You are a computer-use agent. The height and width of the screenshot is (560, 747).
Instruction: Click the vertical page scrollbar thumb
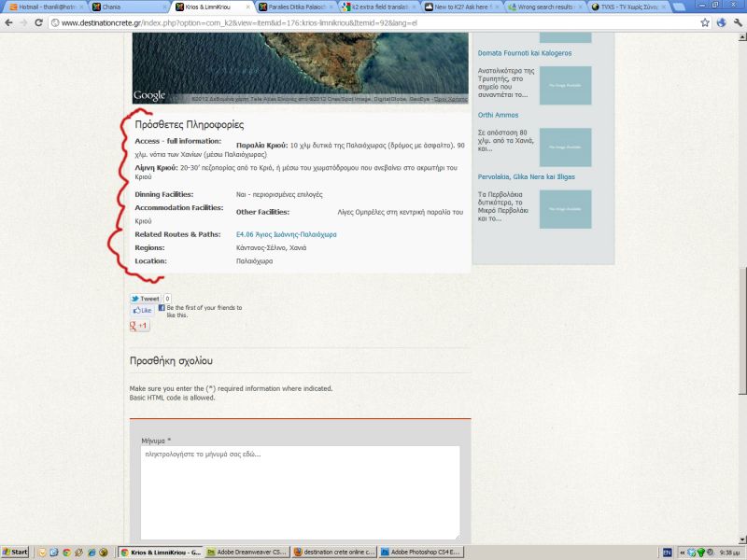click(742, 331)
